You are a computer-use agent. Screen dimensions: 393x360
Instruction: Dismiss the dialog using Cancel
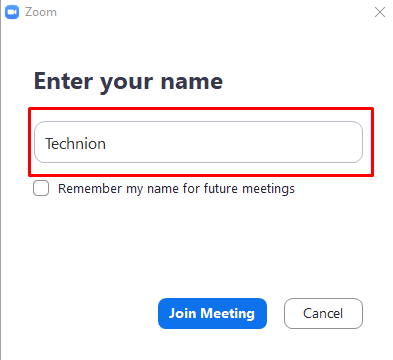[x=323, y=313]
